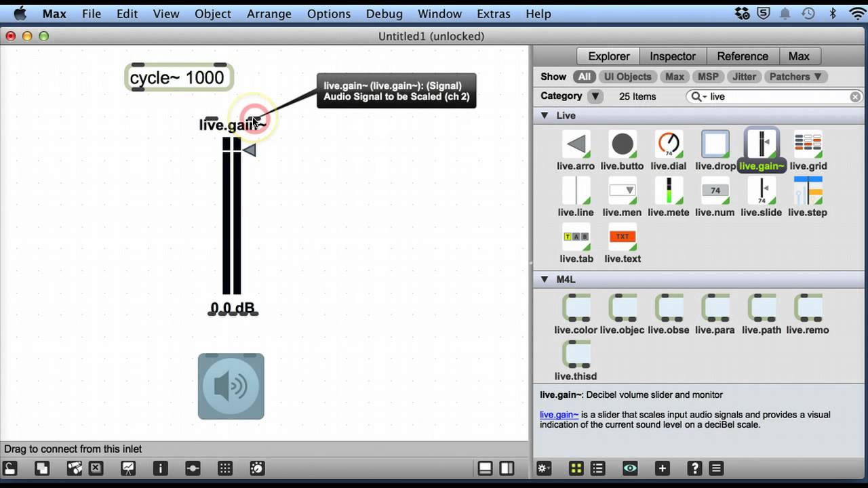Image resolution: width=868 pixels, height=488 pixels.
Task: Select the live.dial object icon
Action: (x=669, y=144)
